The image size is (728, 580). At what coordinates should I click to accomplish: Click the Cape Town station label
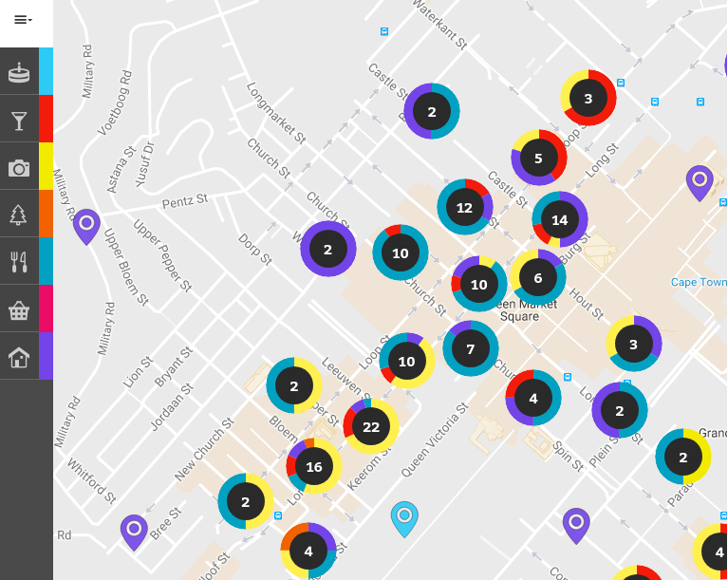click(x=699, y=282)
